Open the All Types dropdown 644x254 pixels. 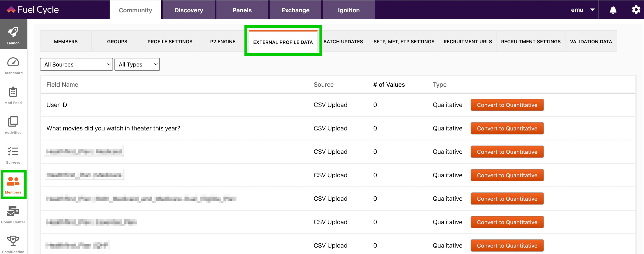pyautogui.click(x=137, y=64)
